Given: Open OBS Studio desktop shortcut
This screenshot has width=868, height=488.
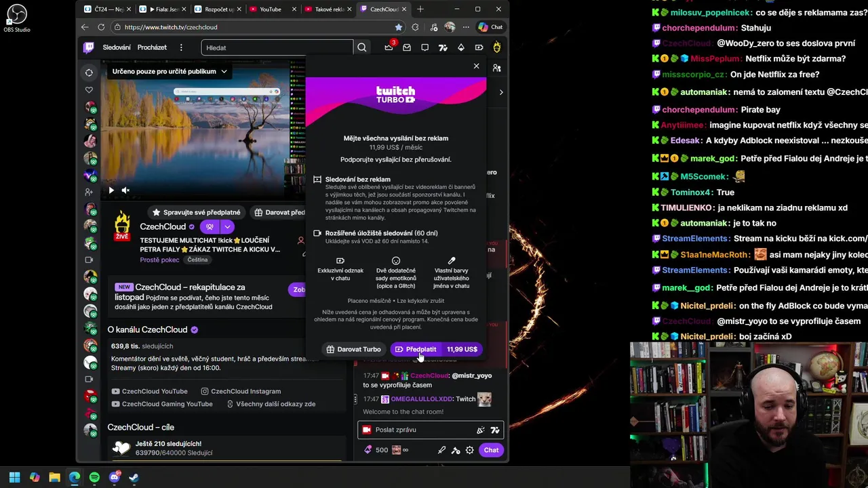Looking at the screenshot, I should pos(17,18).
